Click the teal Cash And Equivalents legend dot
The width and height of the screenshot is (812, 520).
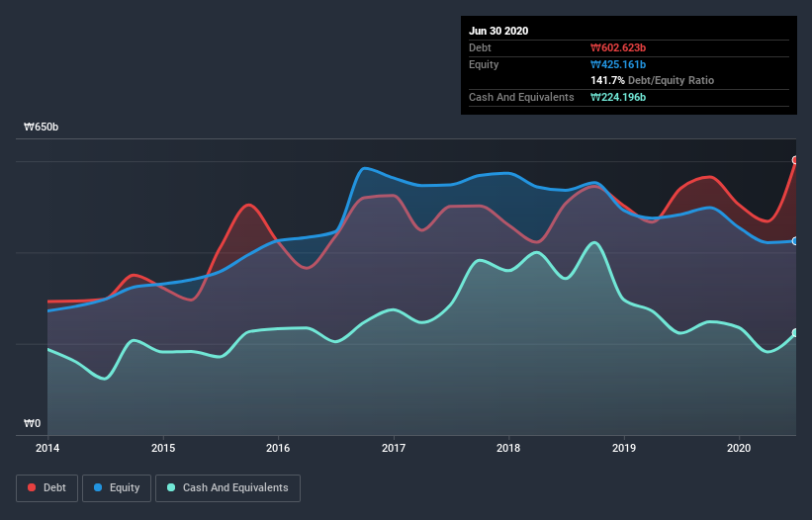[x=171, y=487]
